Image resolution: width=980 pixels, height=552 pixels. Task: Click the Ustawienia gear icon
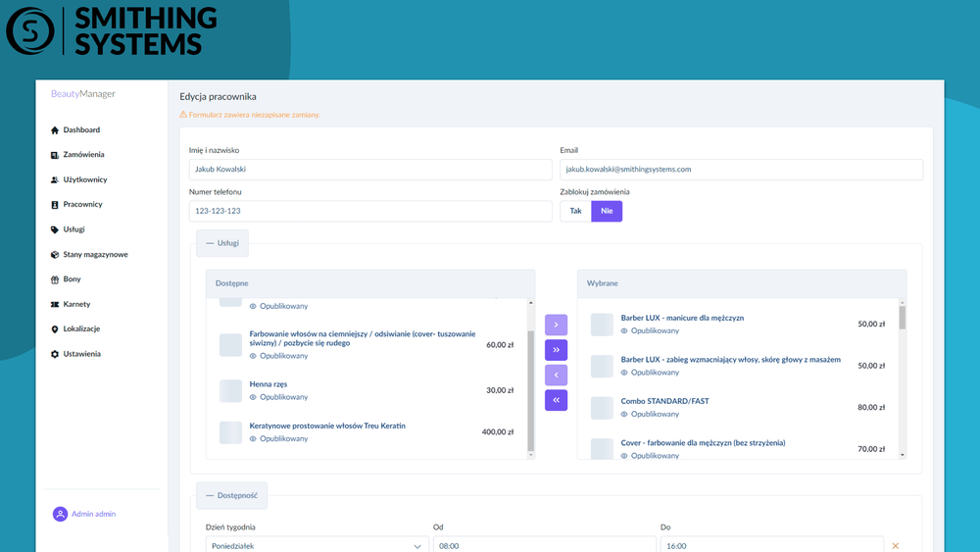click(x=54, y=354)
